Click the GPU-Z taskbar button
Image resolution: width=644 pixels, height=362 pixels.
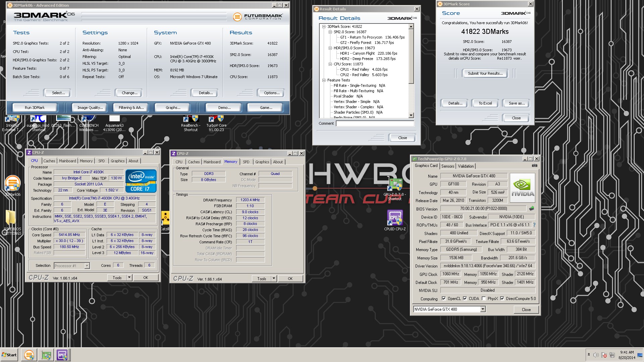click(x=46, y=355)
